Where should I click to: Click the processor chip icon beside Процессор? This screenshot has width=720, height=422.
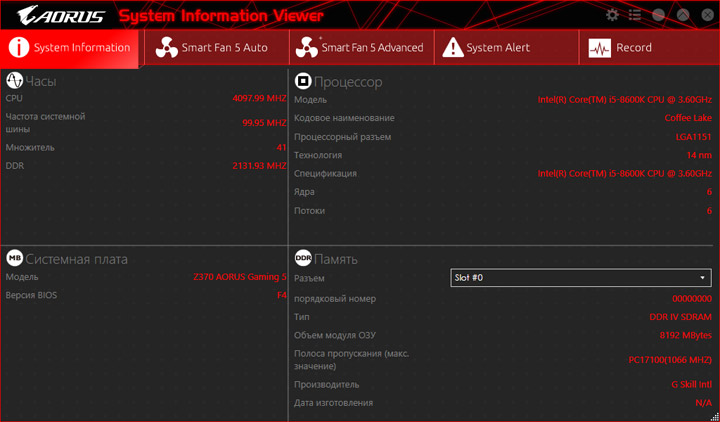[303, 81]
